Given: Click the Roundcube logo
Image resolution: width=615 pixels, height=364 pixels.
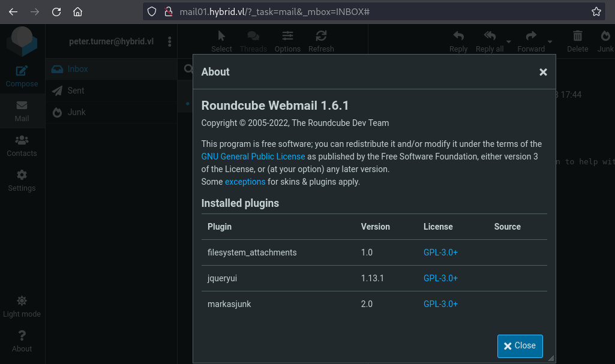Looking at the screenshot, I should click(x=22, y=41).
